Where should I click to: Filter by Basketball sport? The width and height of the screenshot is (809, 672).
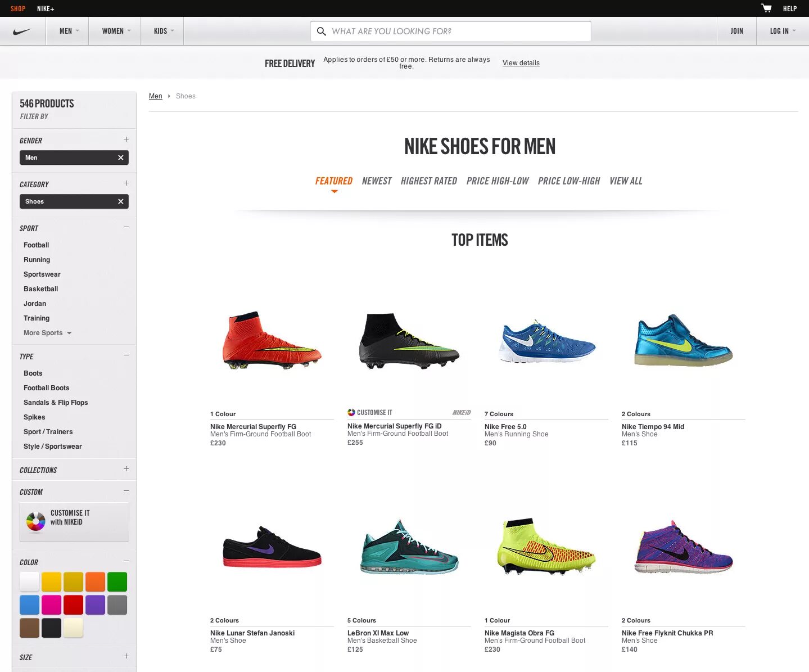(x=41, y=289)
